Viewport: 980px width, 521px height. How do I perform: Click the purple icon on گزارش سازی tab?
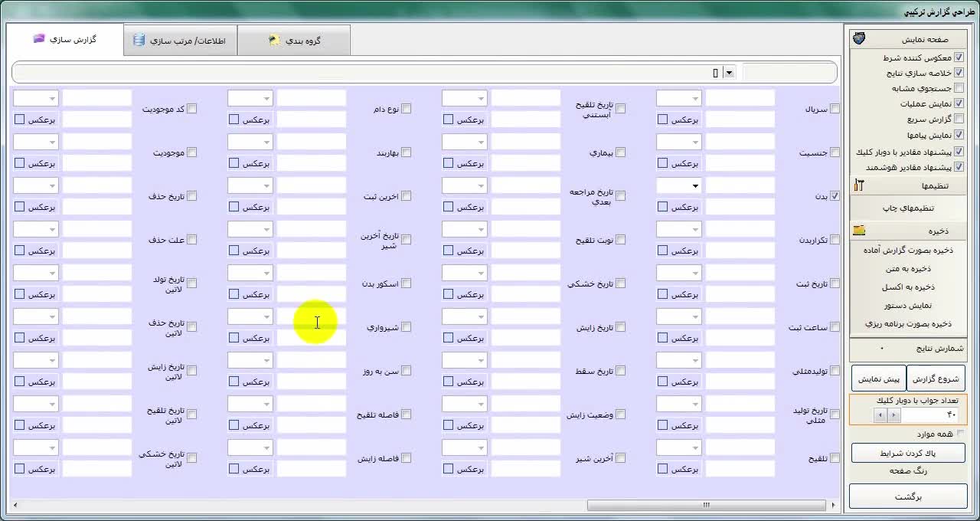click(39, 39)
